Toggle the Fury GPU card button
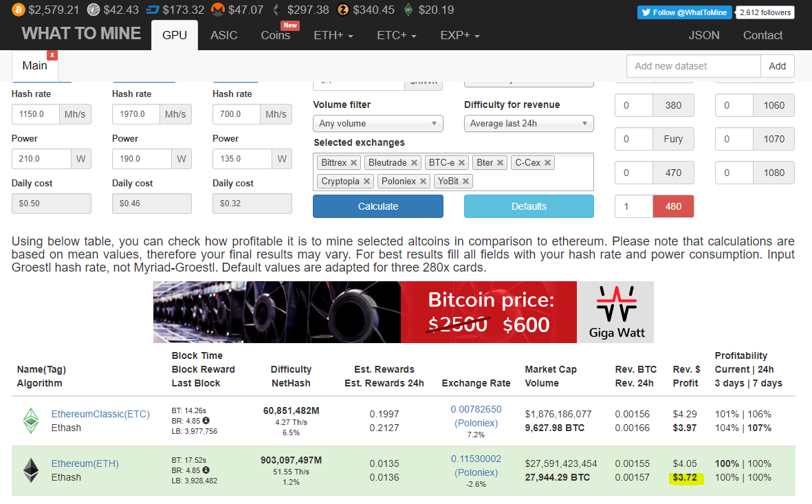 [673, 139]
